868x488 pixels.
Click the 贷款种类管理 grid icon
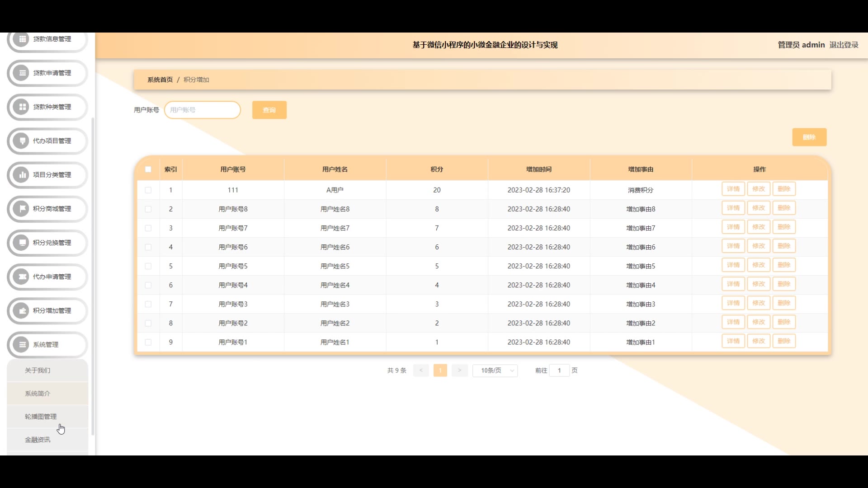point(21,107)
